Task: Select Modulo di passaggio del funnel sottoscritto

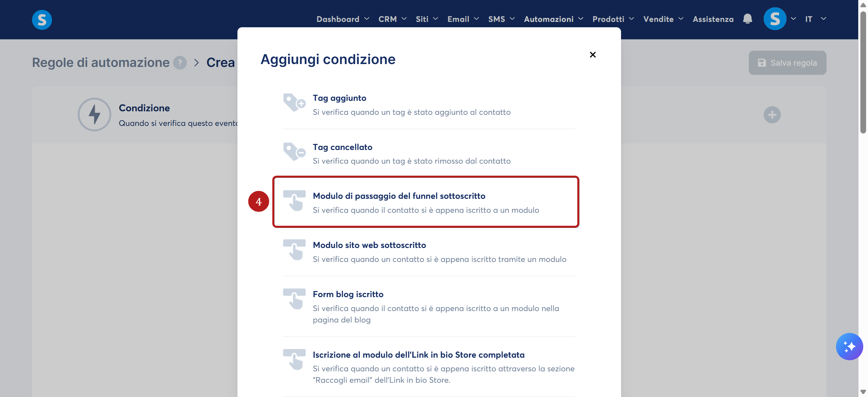Action: point(425,202)
